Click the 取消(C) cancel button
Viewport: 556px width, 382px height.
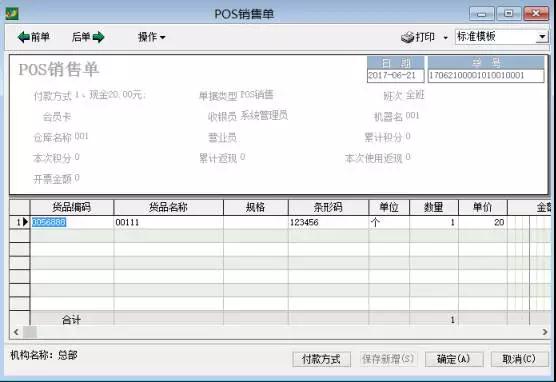(x=519, y=359)
